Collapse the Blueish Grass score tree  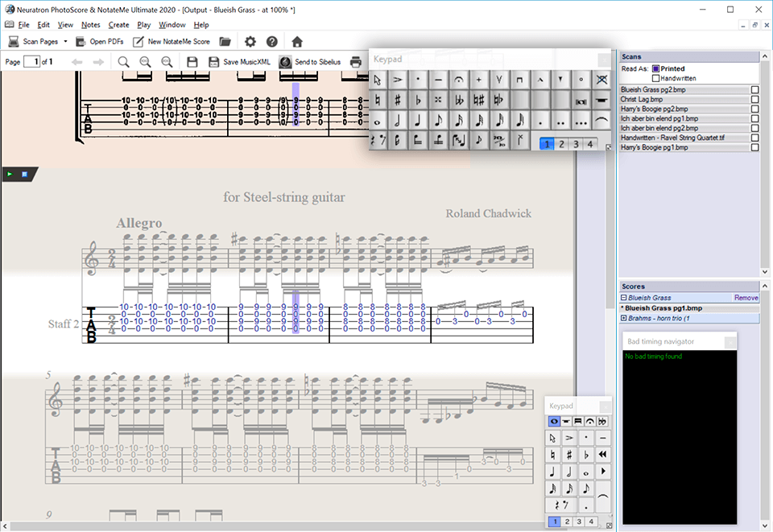(x=623, y=298)
